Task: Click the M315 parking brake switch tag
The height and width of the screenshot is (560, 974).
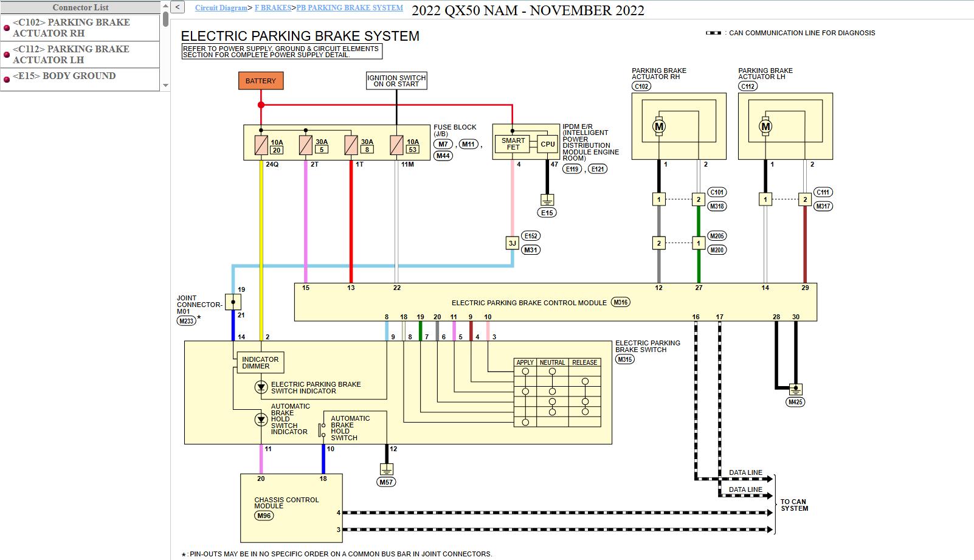Action: click(625, 359)
